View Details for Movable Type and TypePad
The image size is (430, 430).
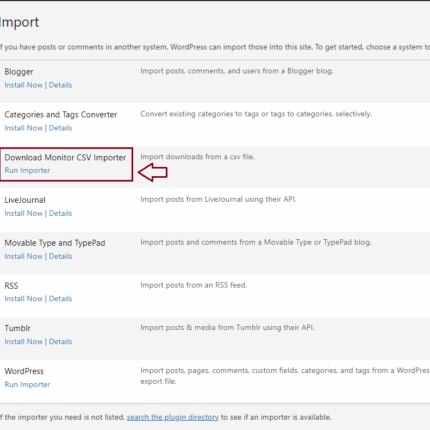(x=60, y=256)
